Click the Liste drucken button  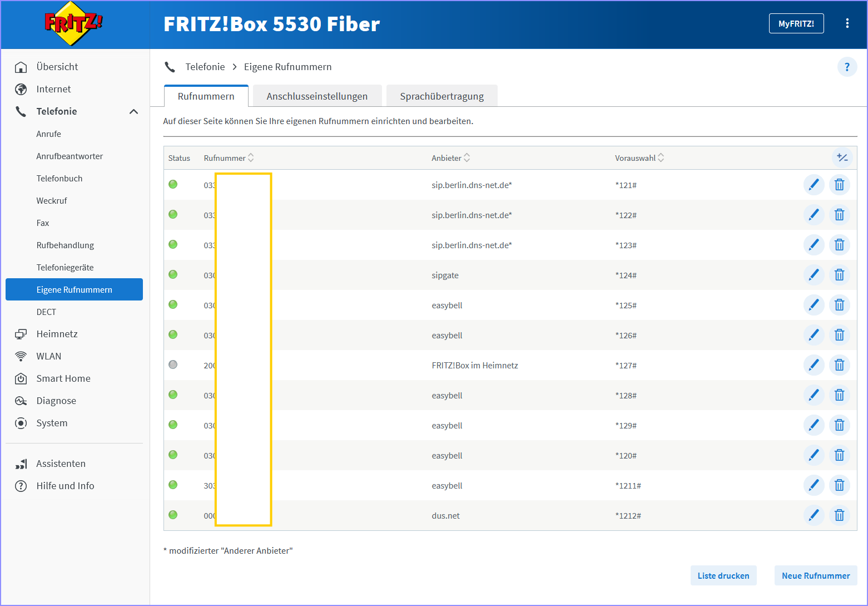[723, 575]
